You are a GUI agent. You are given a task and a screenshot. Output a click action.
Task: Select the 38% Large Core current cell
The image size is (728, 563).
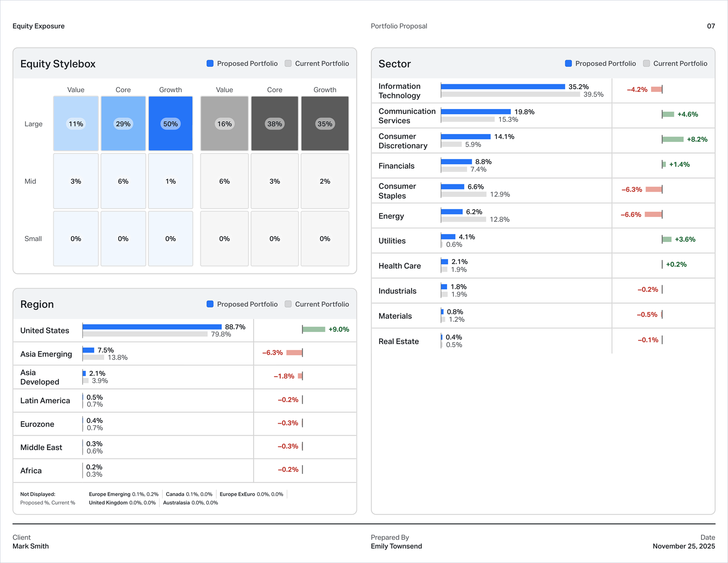274,124
